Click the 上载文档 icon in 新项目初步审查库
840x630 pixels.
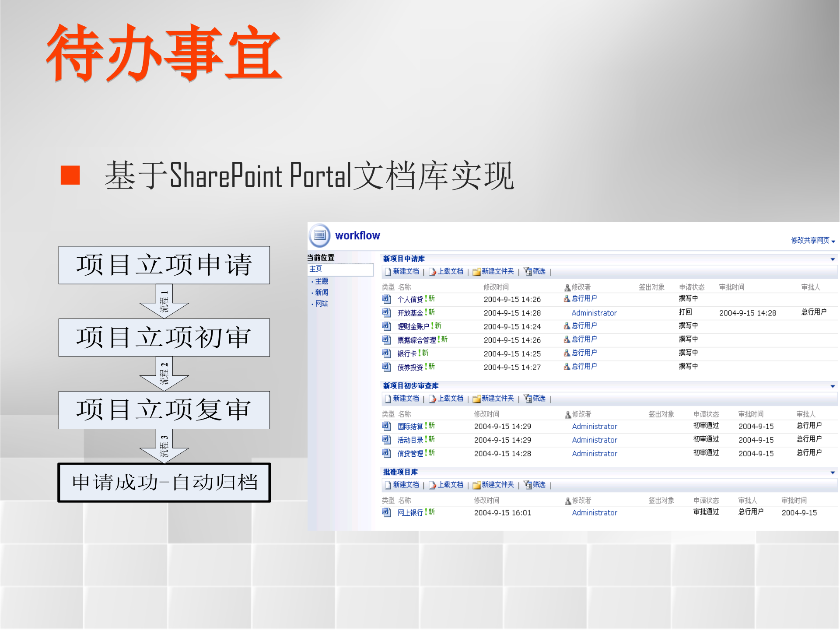tap(433, 399)
